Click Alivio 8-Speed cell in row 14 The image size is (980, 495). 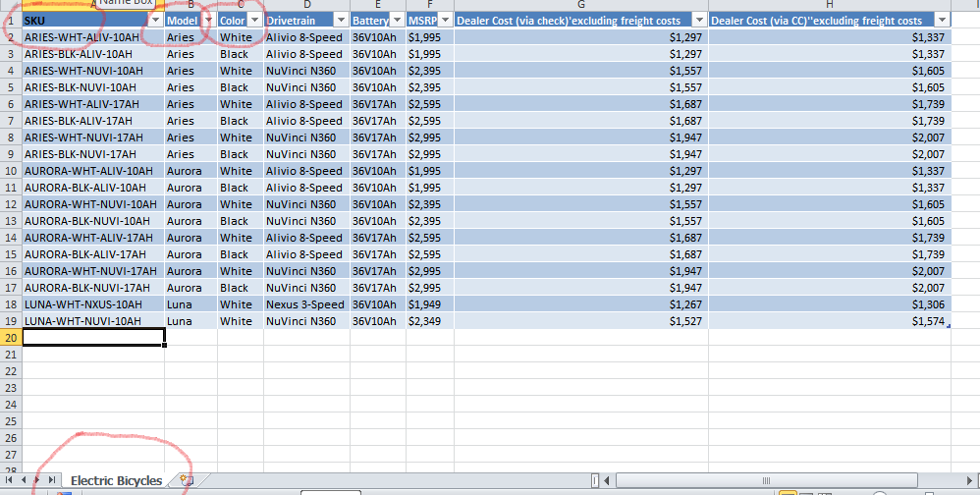coord(307,238)
